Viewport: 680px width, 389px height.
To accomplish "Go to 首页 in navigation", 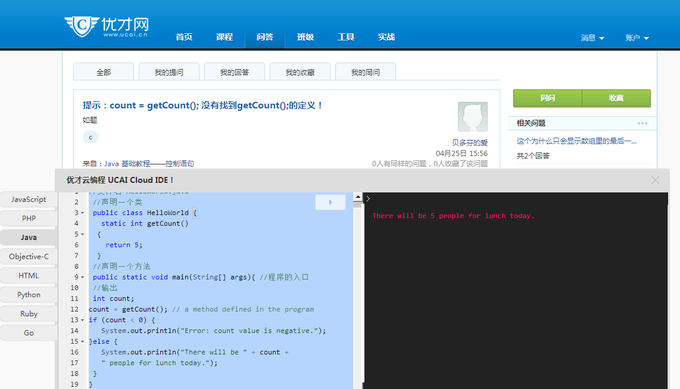I will [x=184, y=37].
